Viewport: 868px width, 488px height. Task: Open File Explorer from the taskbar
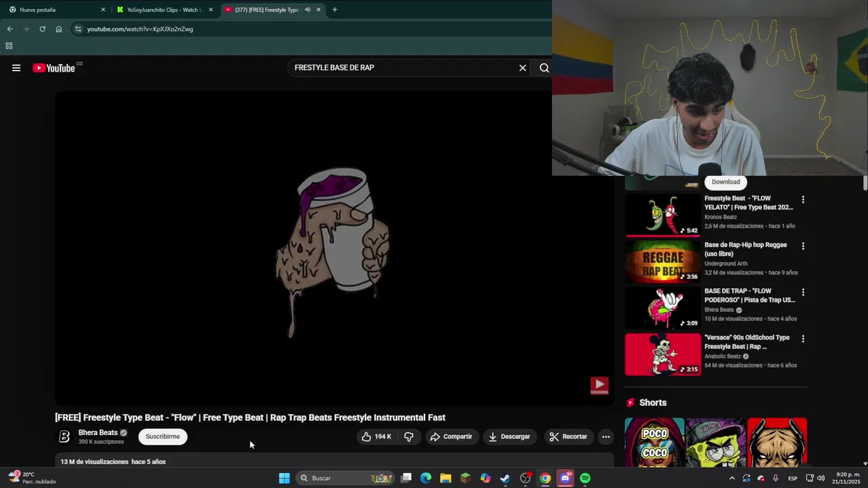click(446, 478)
